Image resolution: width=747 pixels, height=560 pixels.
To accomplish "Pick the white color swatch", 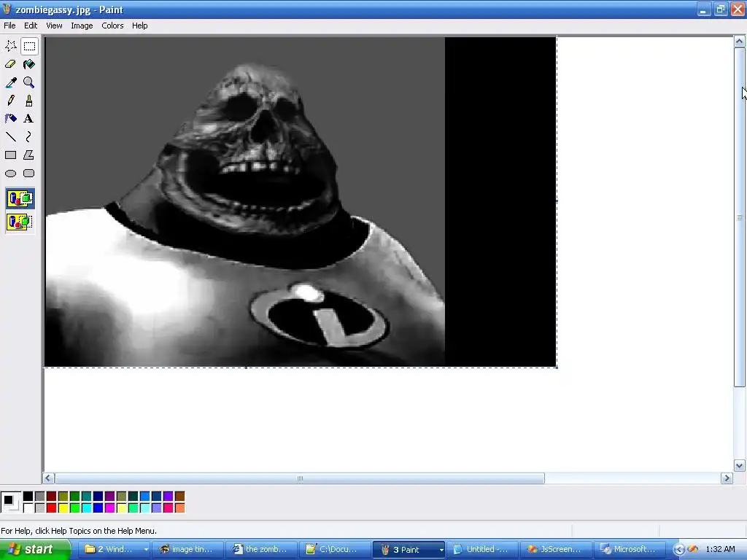I will [x=28, y=508].
